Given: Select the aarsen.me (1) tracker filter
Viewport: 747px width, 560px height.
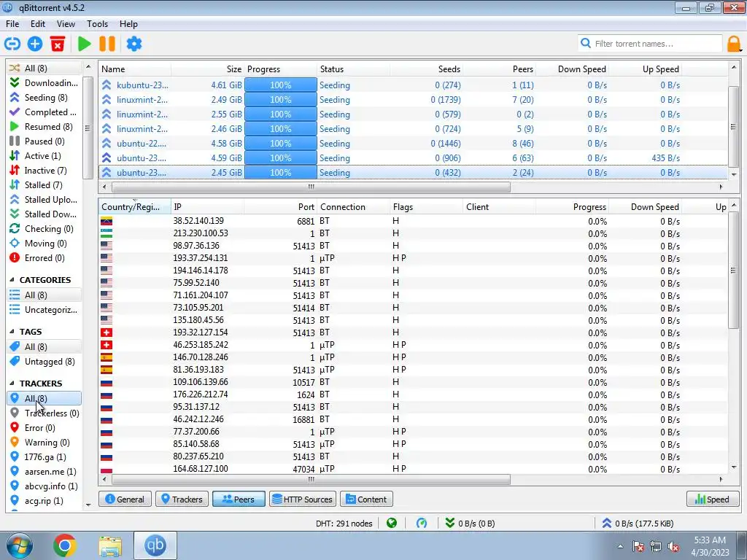Looking at the screenshot, I should coord(44,472).
